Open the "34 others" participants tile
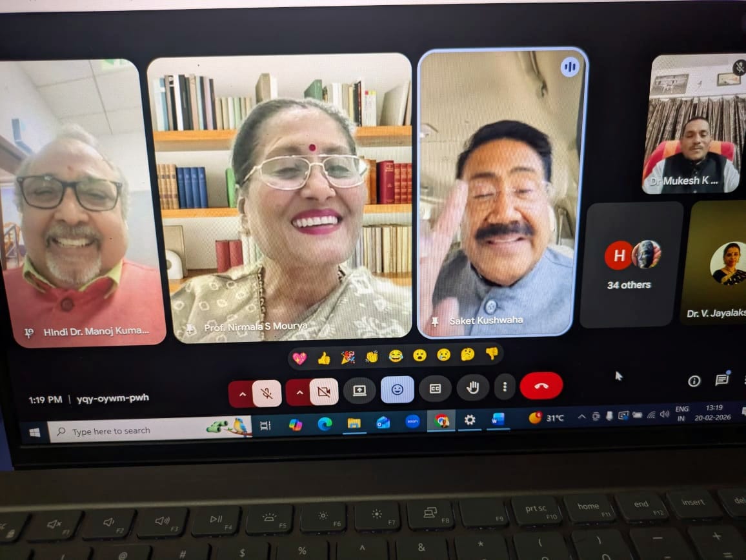The width and height of the screenshot is (746, 560). [x=630, y=265]
